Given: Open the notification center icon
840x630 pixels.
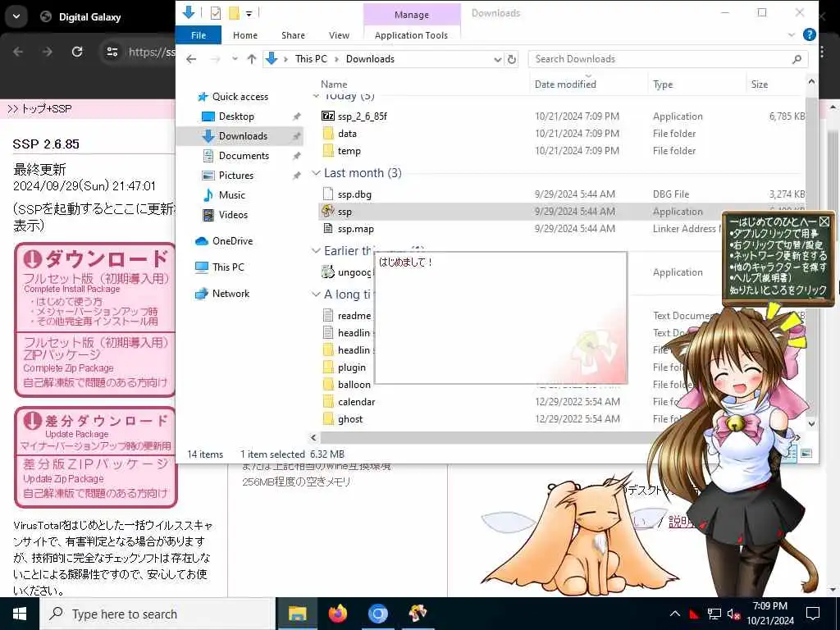Looking at the screenshot, I should pos(813,614).
